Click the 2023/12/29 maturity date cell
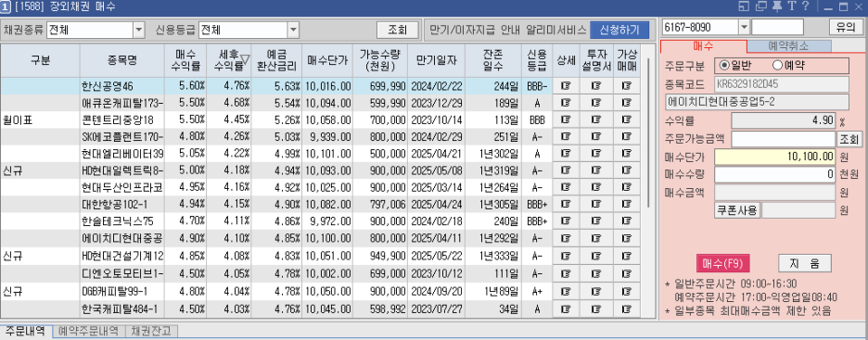This screenshot has width=868, height=340. 436,103
